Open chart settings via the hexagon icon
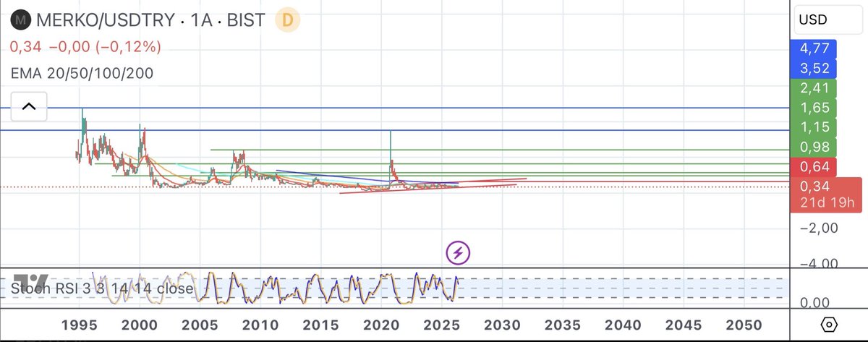This screenshot has height=342, width=868. (830, 323)
